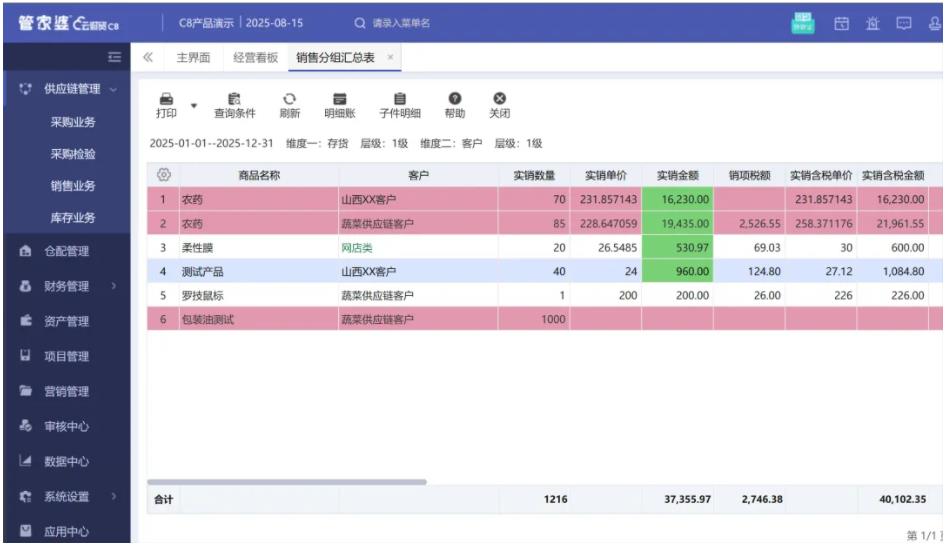The height and width of the screenshot is (550, 950).
Task: Sort by 实销数量 column header
Action: tap(534, 176)
